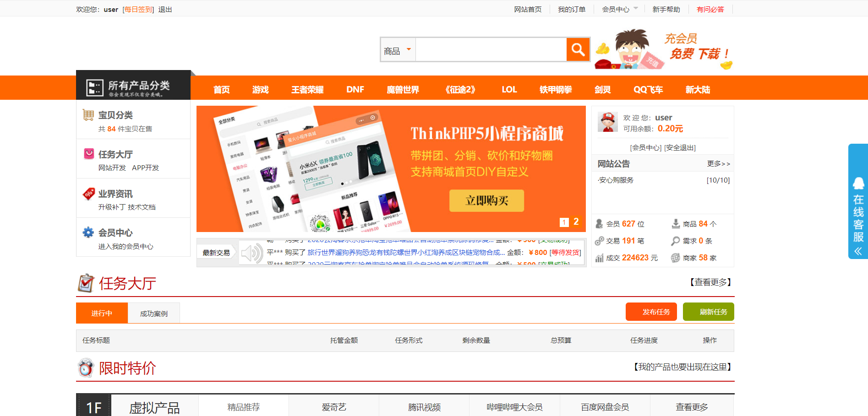Open 【查看更多】 for 任务大厅
The image size is (868, 416).
click(x=710, y=282)
